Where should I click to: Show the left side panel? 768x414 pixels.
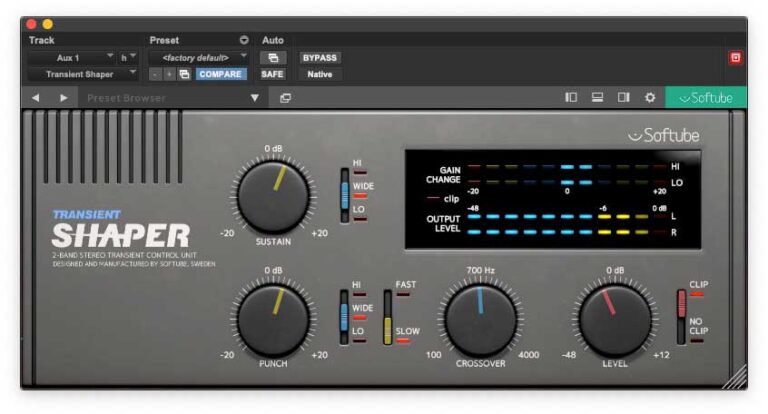[x=571, y=98]
